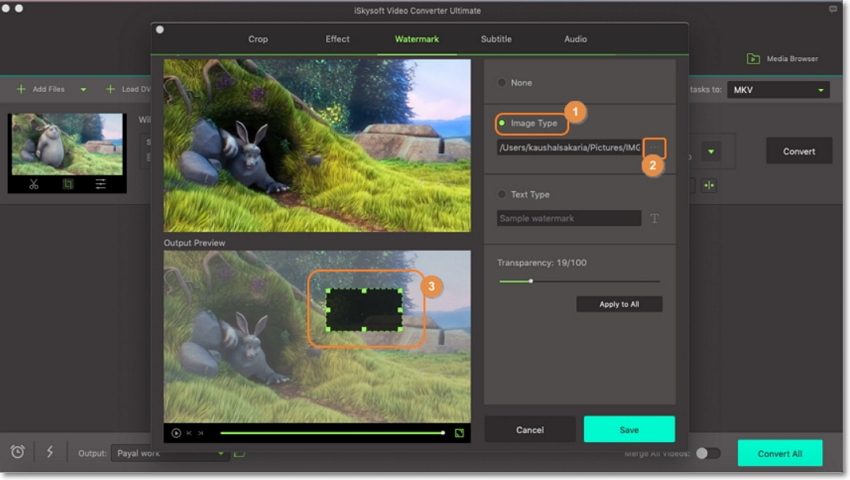
Task: Click the crop icon under the video thumbnail
Action: [68, 184]
